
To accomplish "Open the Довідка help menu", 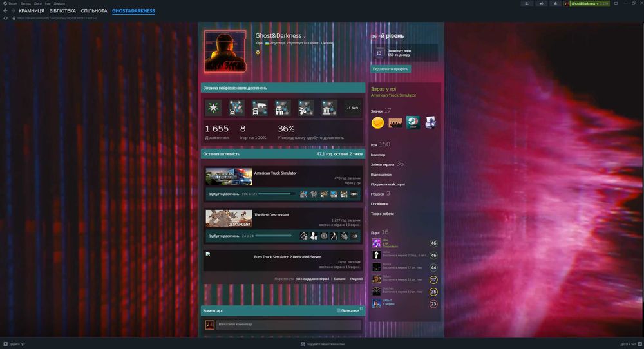I will tap(59, 3).
